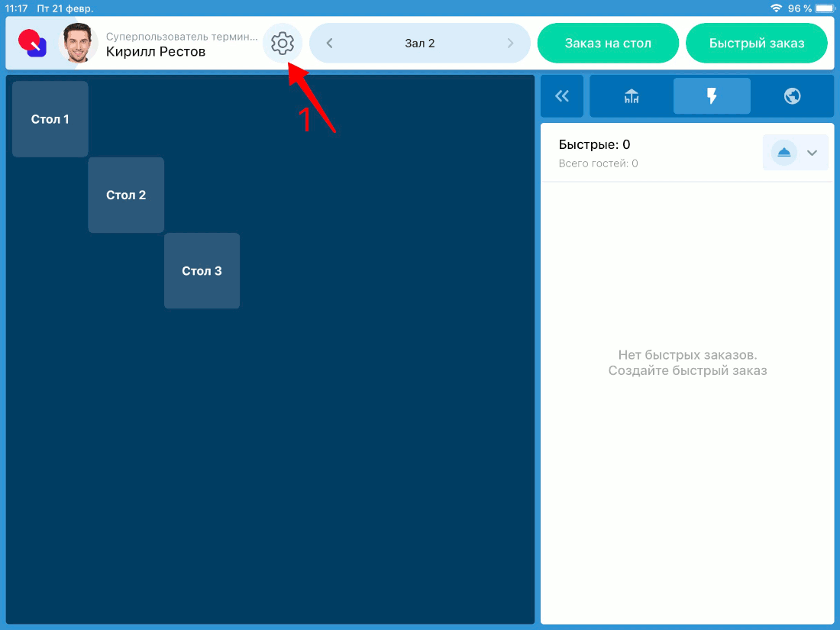The width and height of the screenshot is (840, 630).
Task: Check the Wi-Fi status icon
Action: 776,8
